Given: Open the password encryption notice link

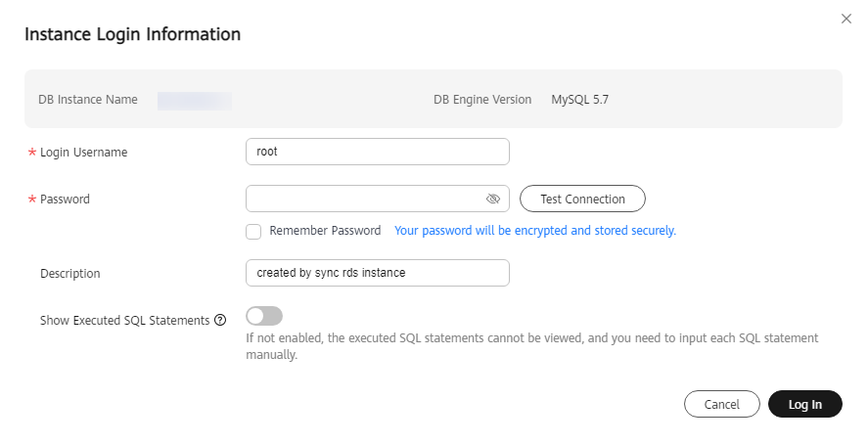Looking at the screenshot, I should click(x=534, y=231).
